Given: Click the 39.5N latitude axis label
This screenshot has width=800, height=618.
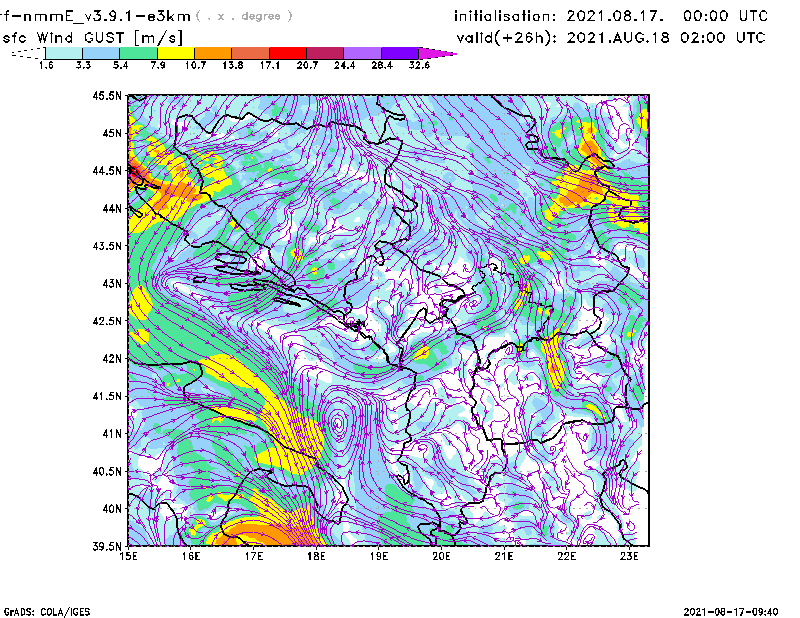Looking at the screenshot, I should coord(107,546).
